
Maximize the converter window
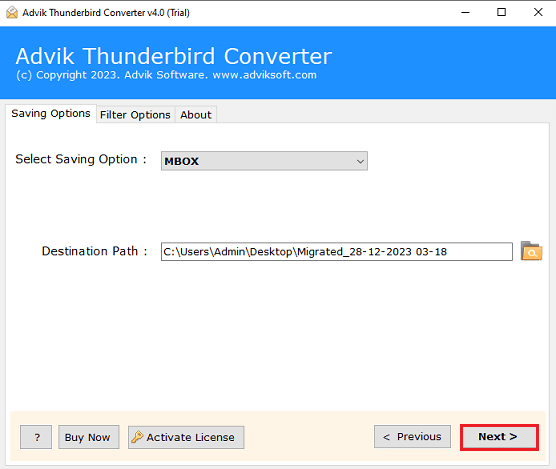point(501,12)
